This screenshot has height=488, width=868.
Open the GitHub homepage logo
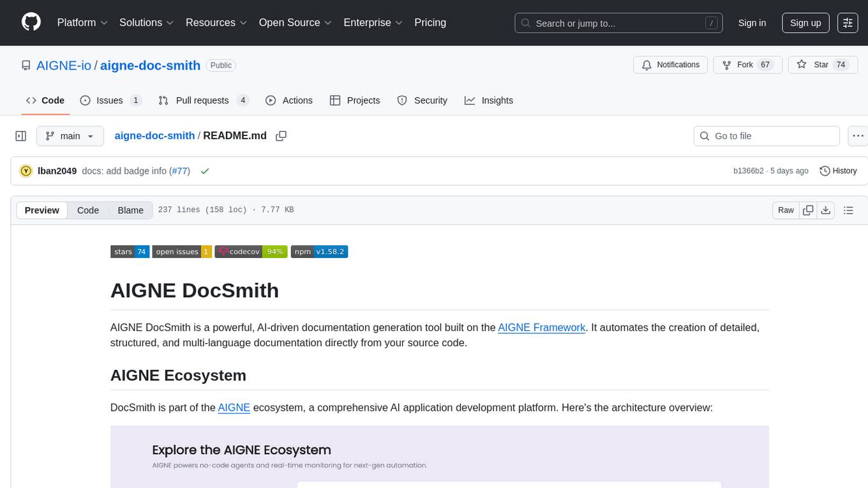(x=31, y=22)
